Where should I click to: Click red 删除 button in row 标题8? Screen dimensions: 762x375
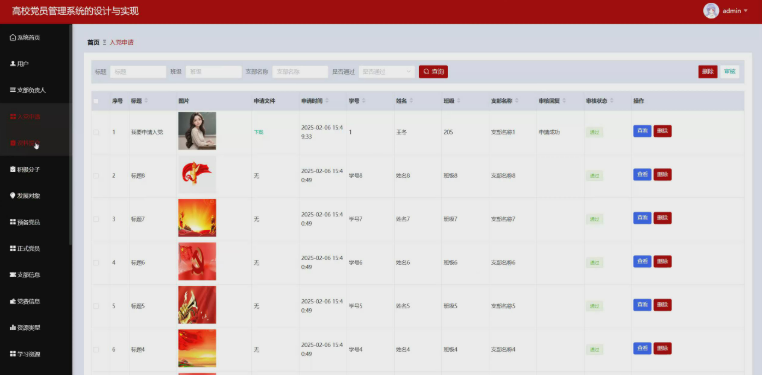coord(662,174)
